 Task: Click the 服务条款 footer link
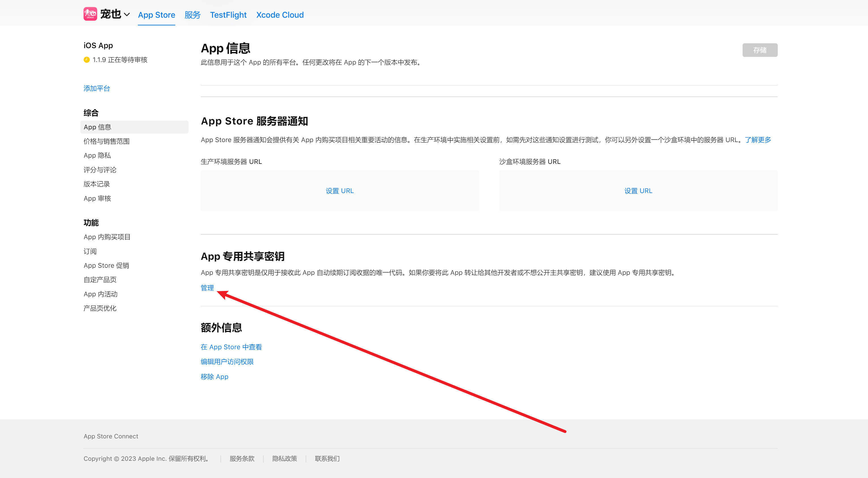[x=242, y=459]
